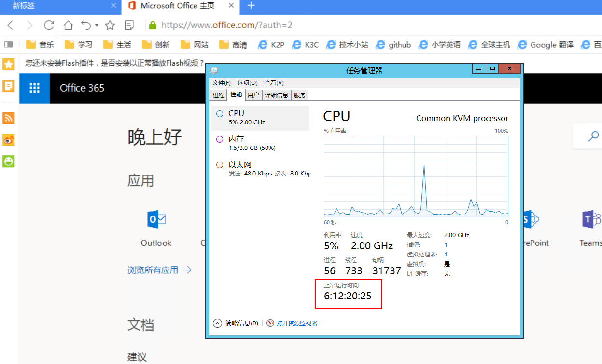Click the green security lock icon

(x=153, y=25)
